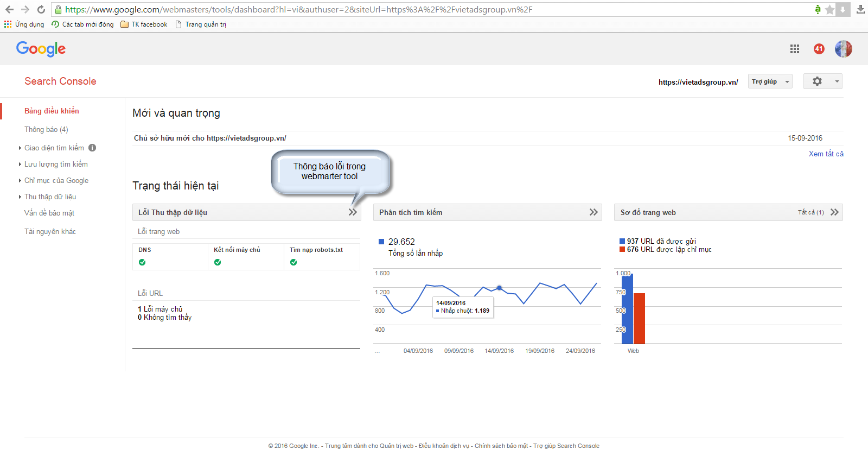Viewport: 868px width, 449px height.
Task: Click info icon beside Giao diện tìm kiếm
Action: coord(92,148)
